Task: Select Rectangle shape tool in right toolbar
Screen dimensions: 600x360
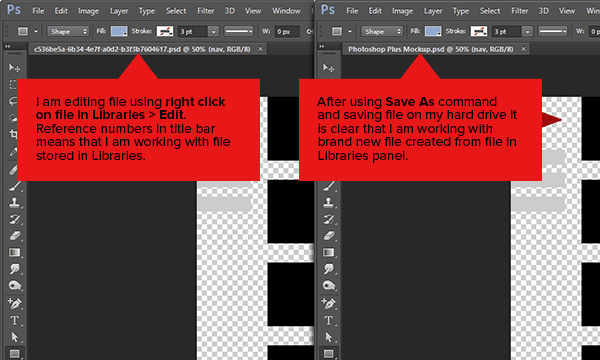Action: (328, 353)
